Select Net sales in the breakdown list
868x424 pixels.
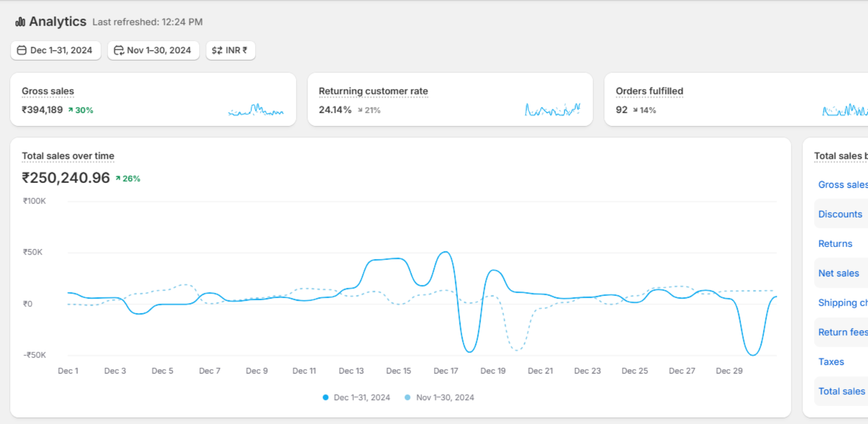coord(838,273)
